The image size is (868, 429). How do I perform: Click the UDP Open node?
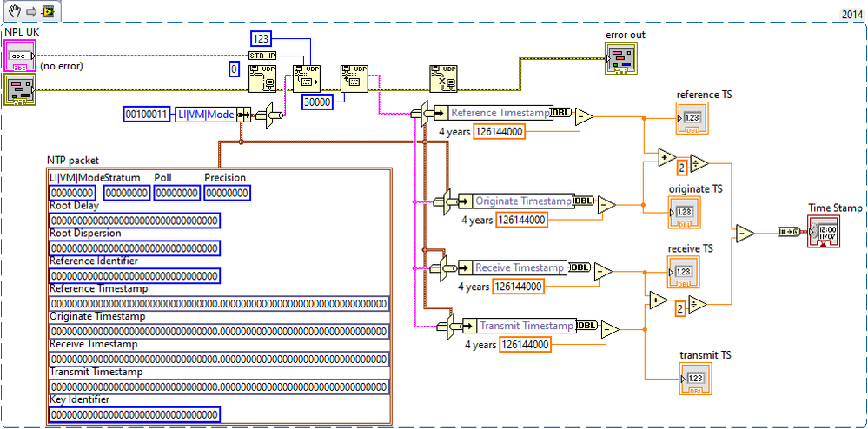(262, 77)
